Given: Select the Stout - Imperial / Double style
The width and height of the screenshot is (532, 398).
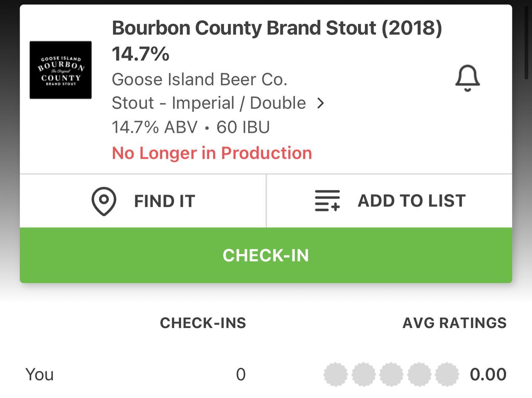Looking at the screenshot, I should point(209,103).
